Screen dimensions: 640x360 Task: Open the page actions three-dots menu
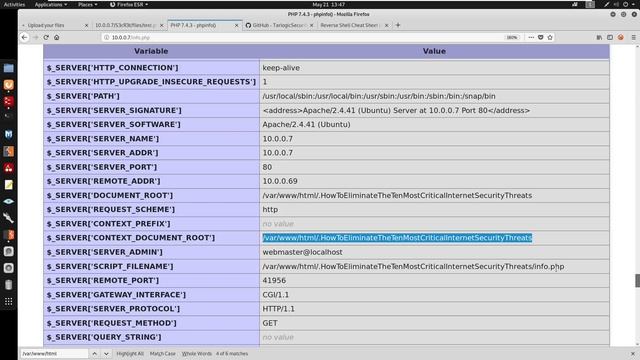(531, 37)
